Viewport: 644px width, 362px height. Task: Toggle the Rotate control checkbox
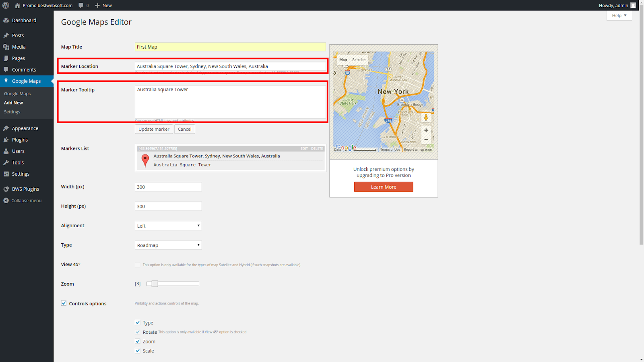click(x=138, y=332)
